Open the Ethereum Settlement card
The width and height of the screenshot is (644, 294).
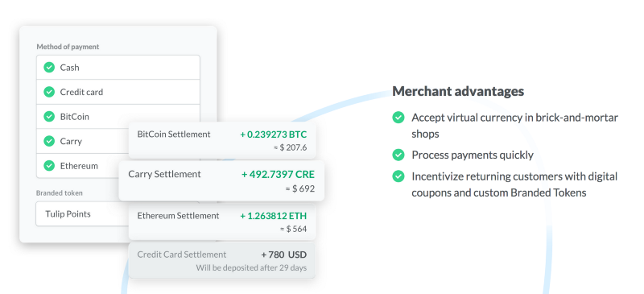coord(222,222)
